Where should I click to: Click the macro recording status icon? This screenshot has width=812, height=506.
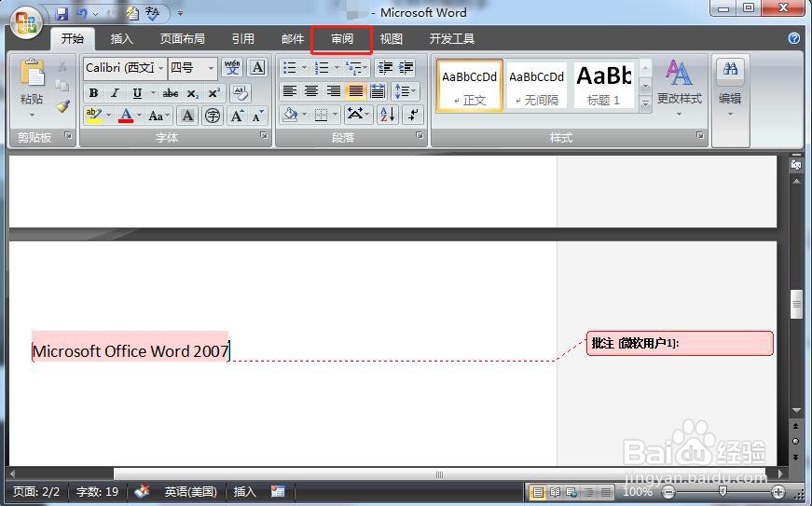(x=278, y=491)
